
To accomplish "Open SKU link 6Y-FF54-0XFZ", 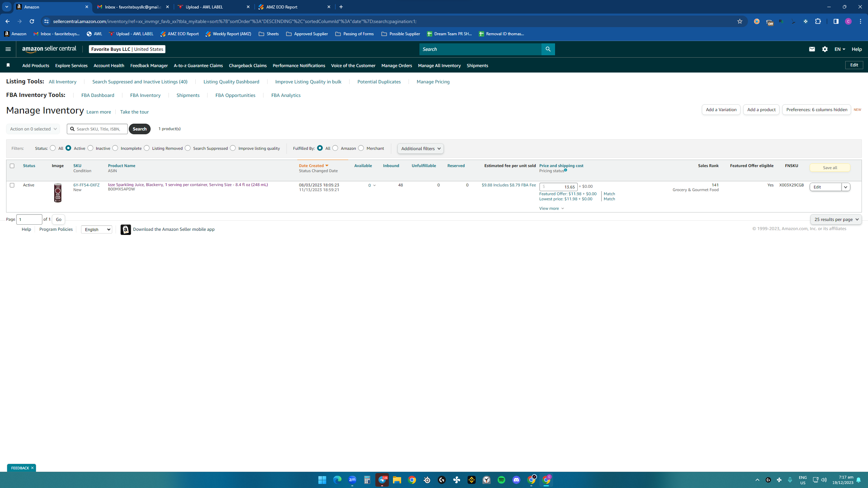I will [86, 185].
